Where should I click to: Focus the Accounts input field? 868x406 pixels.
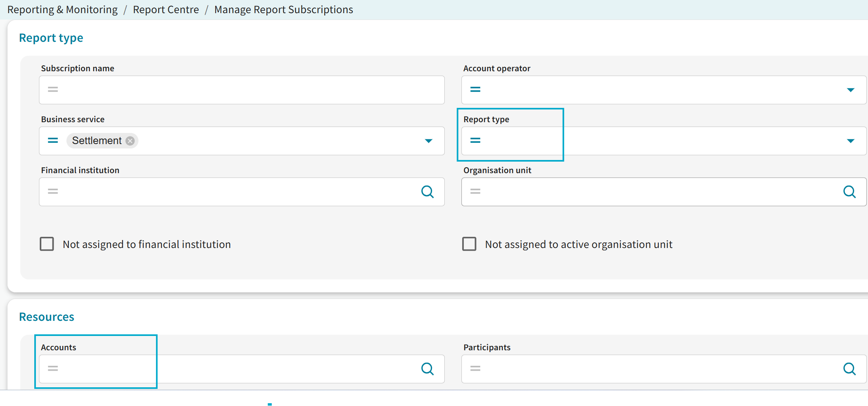(242, 369)
